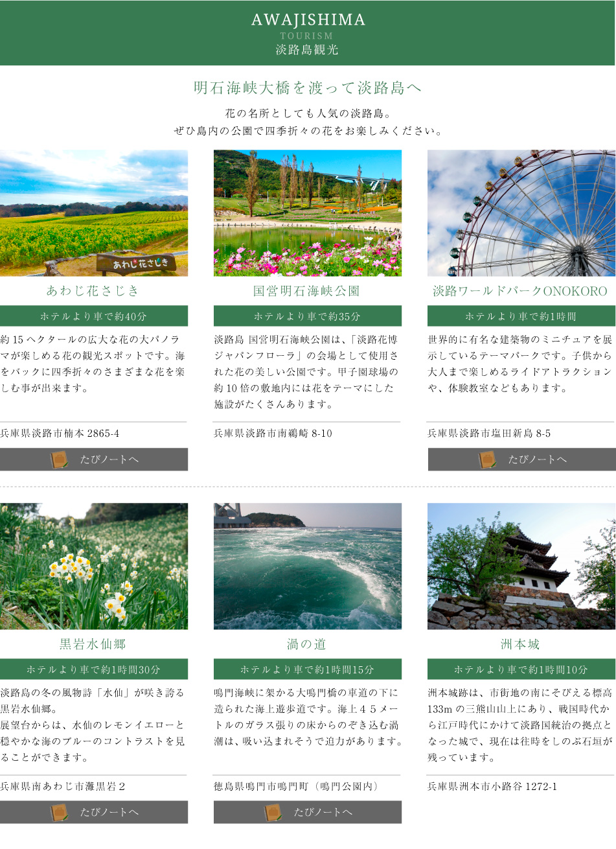The image size is (616, 849).
Task: Open the ONOKORO ferris wheel photo
Action: [521, 213]
